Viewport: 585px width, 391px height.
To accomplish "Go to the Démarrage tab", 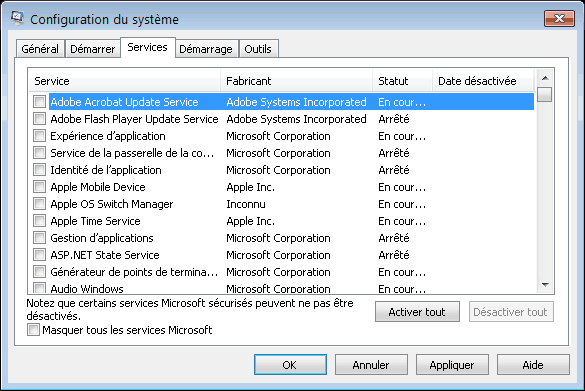I will tap(206, 49).
